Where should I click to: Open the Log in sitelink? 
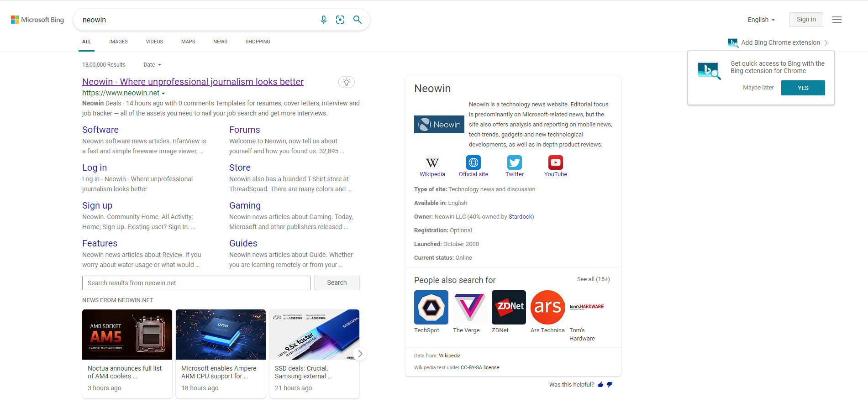click(95, 167)
